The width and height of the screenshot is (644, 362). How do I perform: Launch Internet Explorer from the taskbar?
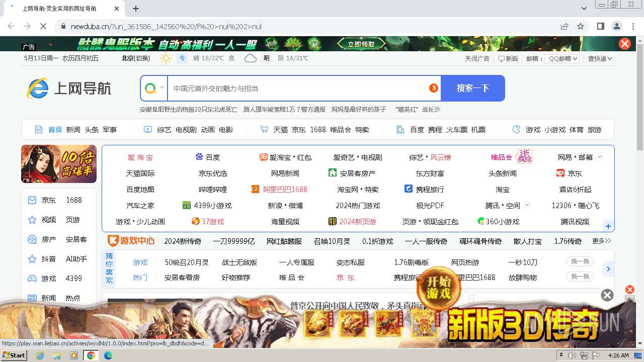[x=40, y=355]
